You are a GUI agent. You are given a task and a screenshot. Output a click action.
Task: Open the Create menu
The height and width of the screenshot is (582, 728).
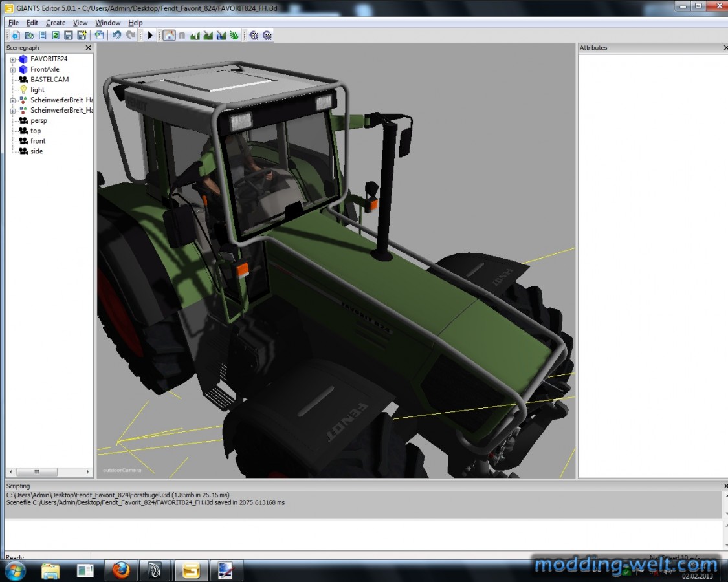56,22
